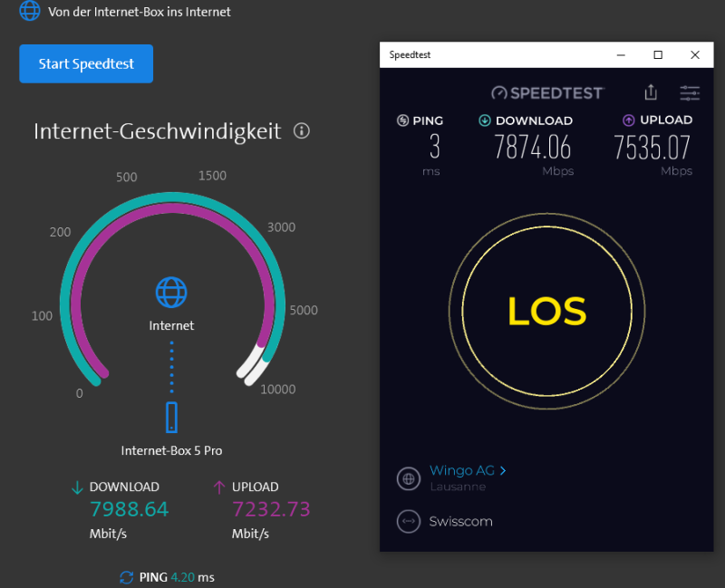Click the connection icon beside Swisscom
The height and width of the screenshot is (588, 725).
pos(408,522)
